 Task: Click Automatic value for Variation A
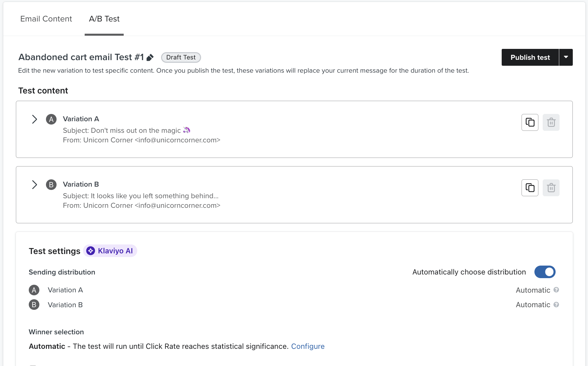point(533,290)
